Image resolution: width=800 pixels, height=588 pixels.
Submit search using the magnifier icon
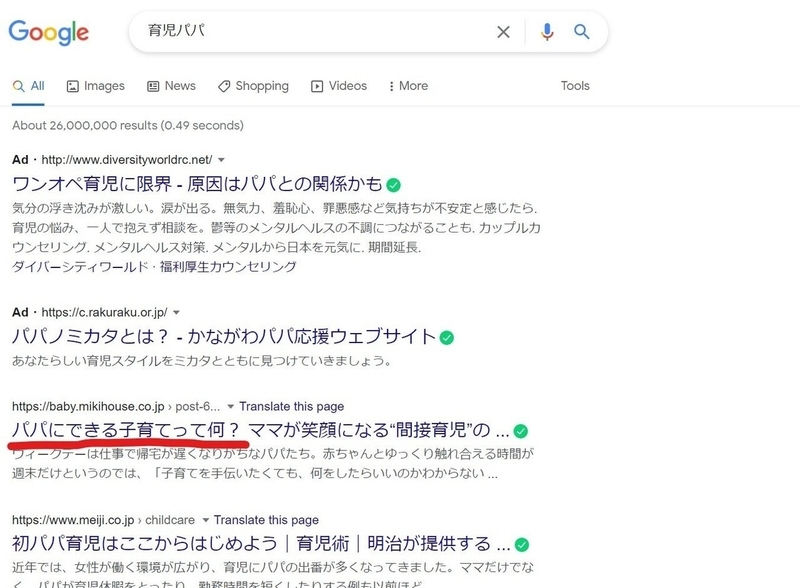(x=582, y=32)
